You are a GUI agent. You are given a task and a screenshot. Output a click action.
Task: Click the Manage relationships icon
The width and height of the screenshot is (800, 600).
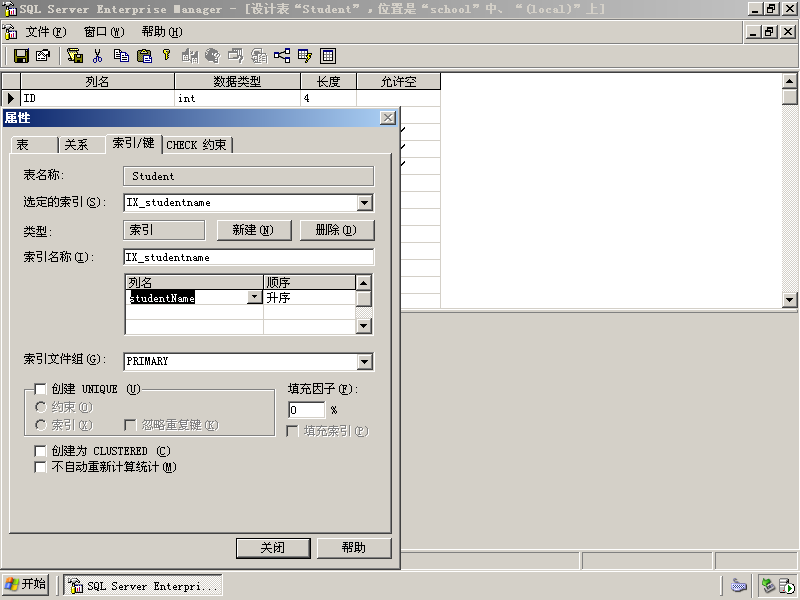click(282, 56)
